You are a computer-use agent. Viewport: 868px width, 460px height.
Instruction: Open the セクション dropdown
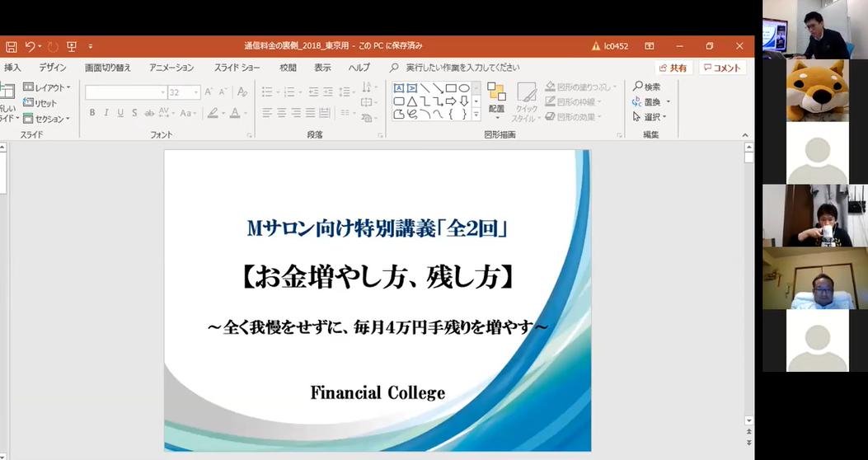46,119
